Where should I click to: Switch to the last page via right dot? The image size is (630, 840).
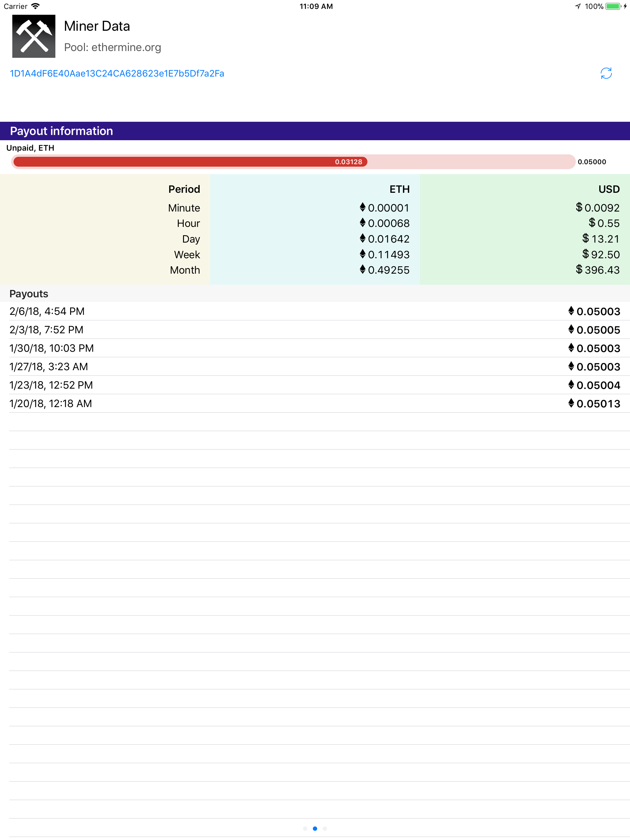point(324,829)
